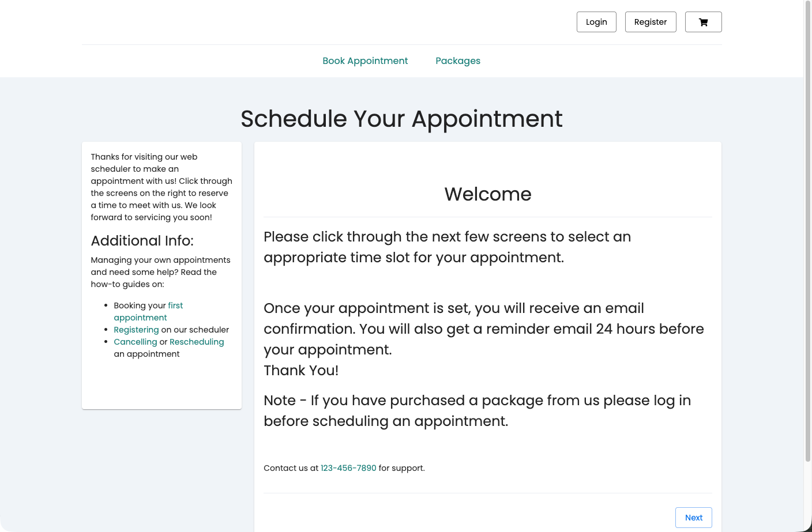
Task: Switch to the Packages tab
Action: coord(458,61)
